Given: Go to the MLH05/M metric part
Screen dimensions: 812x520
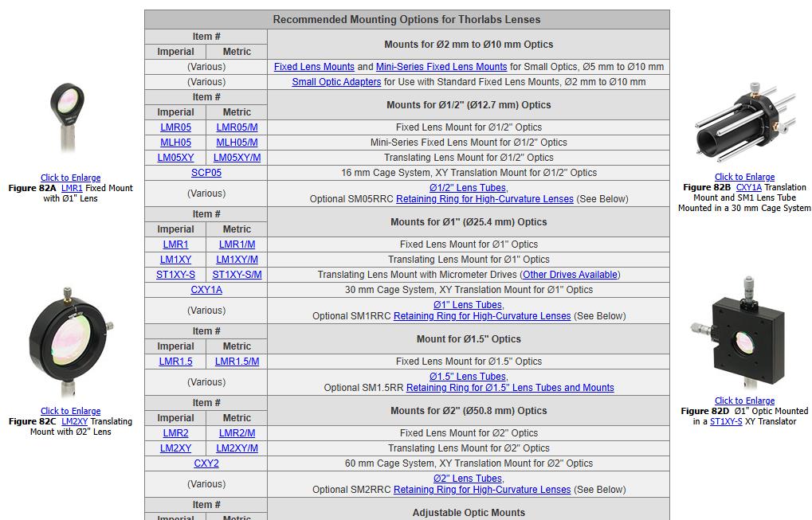Looking at the screenshot, I should pos(237,143).
